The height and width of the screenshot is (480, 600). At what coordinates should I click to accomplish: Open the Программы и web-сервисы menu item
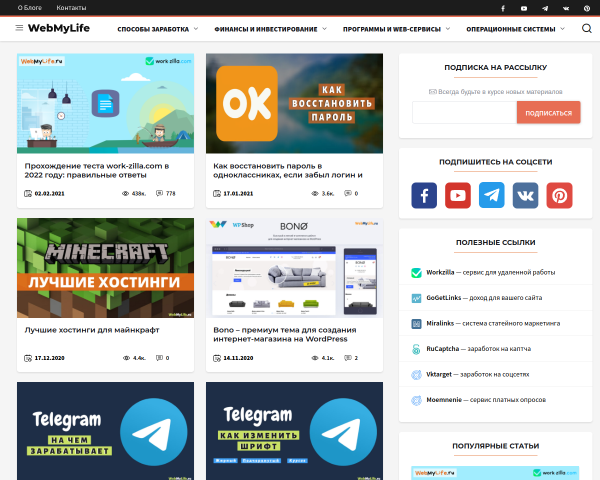pos(392,29)
